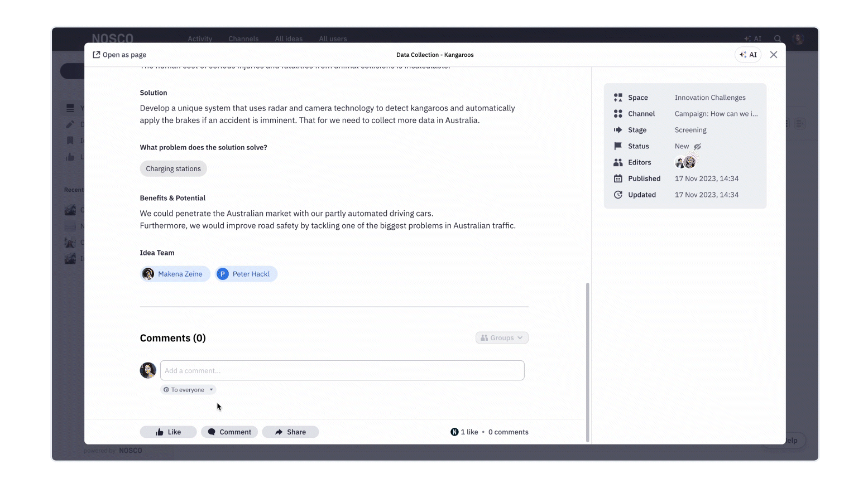Image resolution: width=868 pixels, height=488 pixels.
Task: Click the like counter's N badge
Action: 454,432
